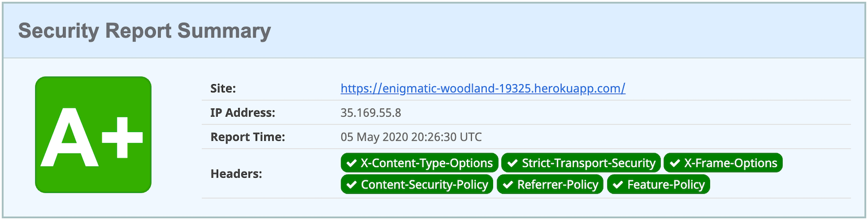Select the X-Frame-Options header pill
Screen dimensions: 868x221
pyautogui.click(x=723, y=163)
